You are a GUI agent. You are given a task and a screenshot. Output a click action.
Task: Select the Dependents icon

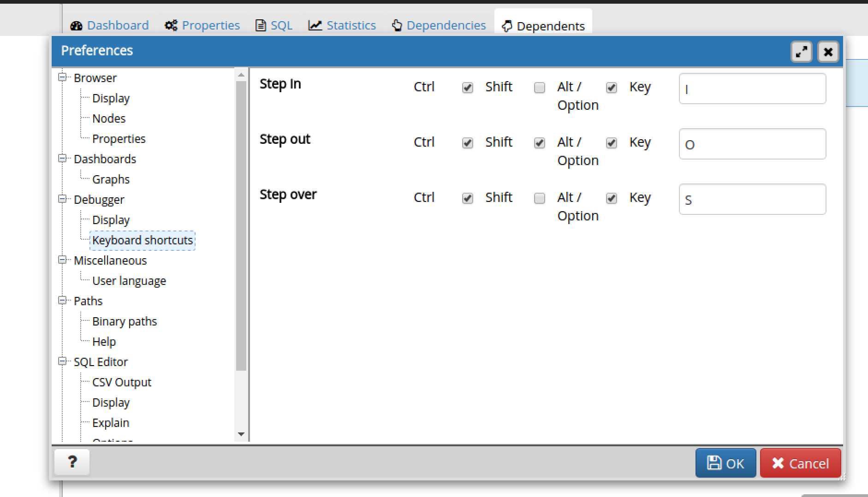(x=507, y=26)
